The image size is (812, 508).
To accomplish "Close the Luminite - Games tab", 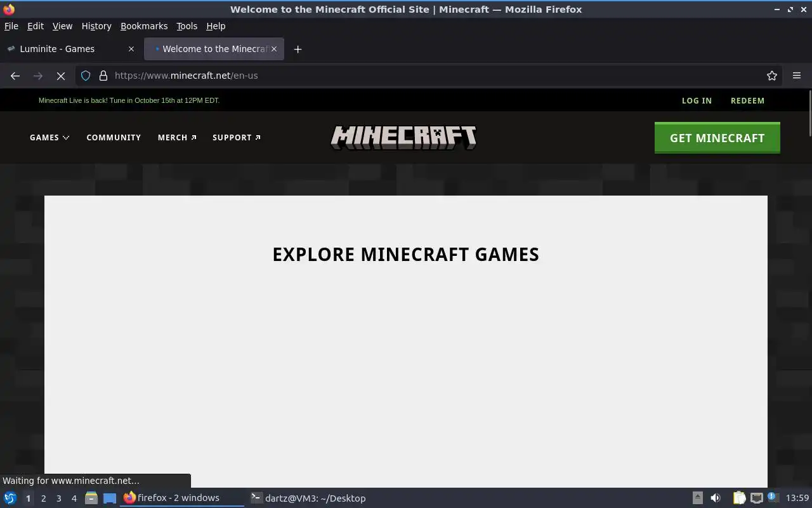I will point(131,49).
